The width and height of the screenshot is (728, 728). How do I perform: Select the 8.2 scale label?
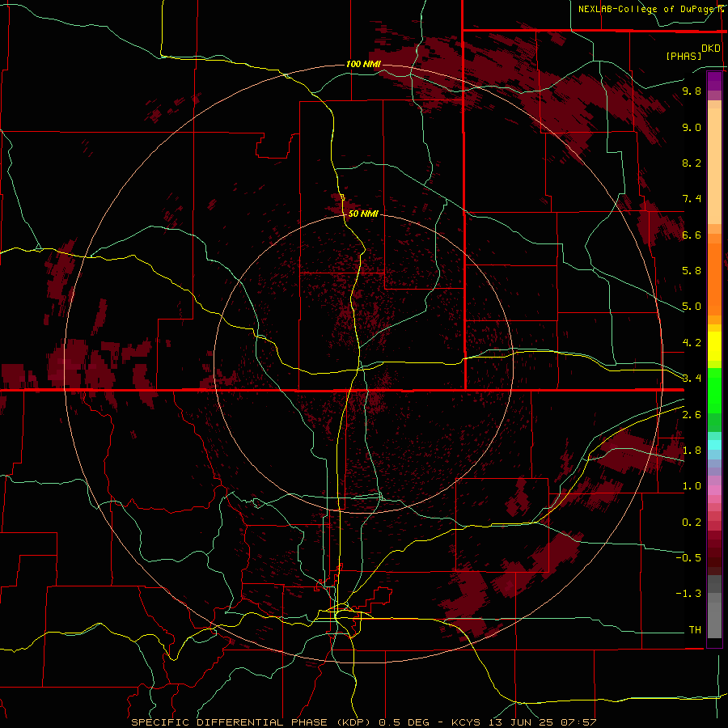692,163
